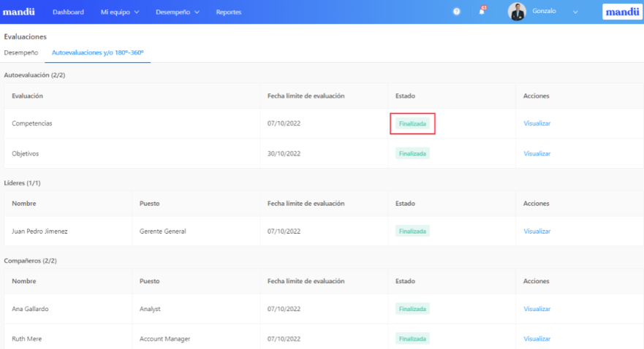Click the Gerente General position cell
644x349 pixels.
tap(162, 231)
